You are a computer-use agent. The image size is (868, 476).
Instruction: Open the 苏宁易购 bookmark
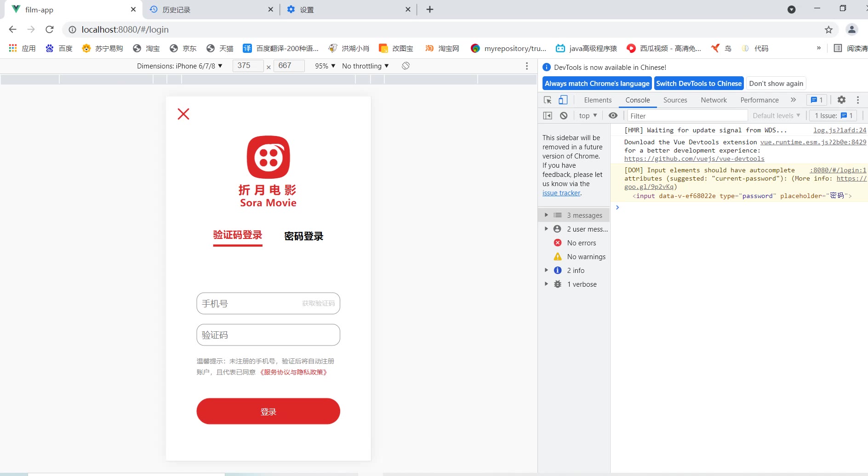pyautogui.click(x=103, y=48)
